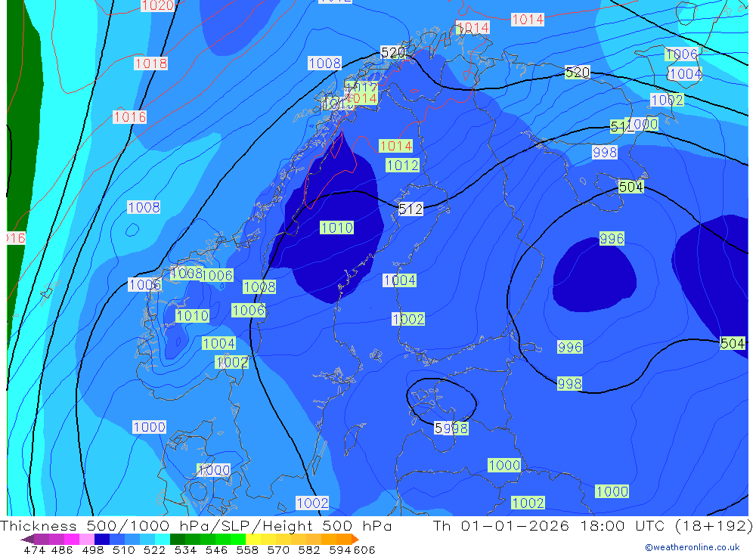Click the 1008 label over the Norwegian Sea
This screenshot has width=756, height=554.
[144, 207]
